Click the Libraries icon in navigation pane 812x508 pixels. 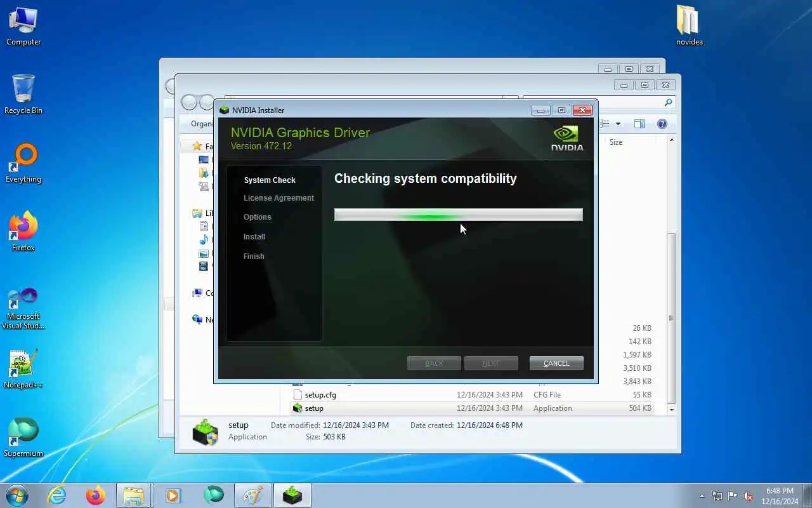pos(197,213)
